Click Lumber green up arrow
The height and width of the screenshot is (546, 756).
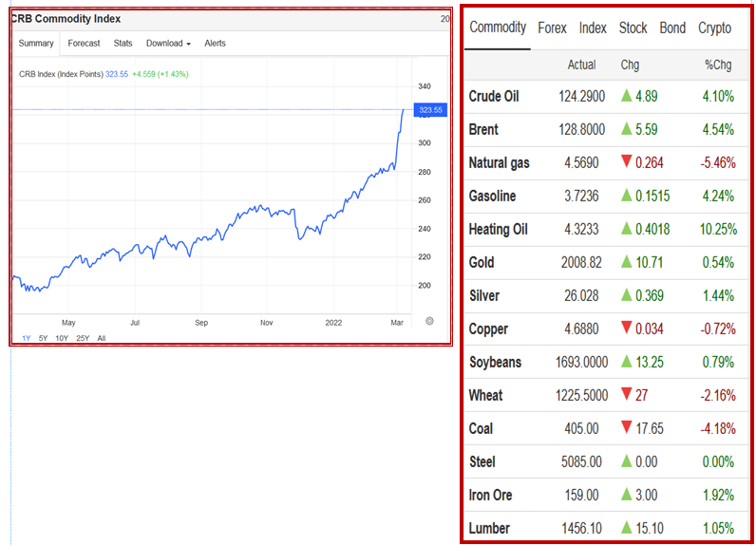627,528
